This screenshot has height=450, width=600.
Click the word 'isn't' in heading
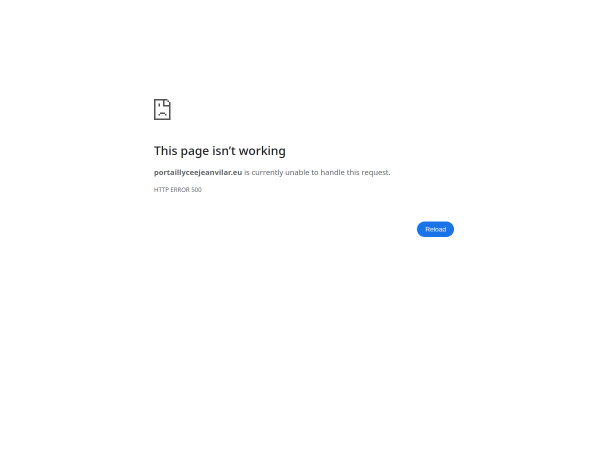point(224,151)
